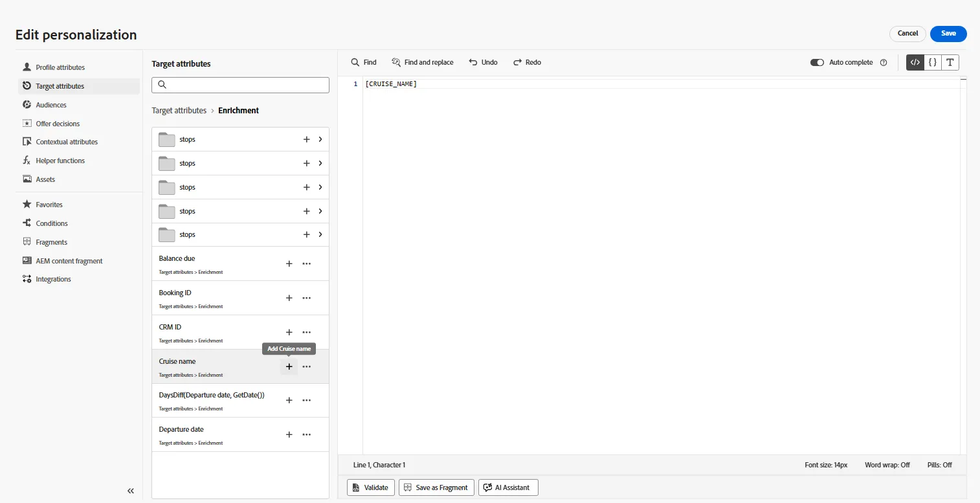Open Find and replace tool
This screenshot has height=503, width=980.
[x=423, y=62]
